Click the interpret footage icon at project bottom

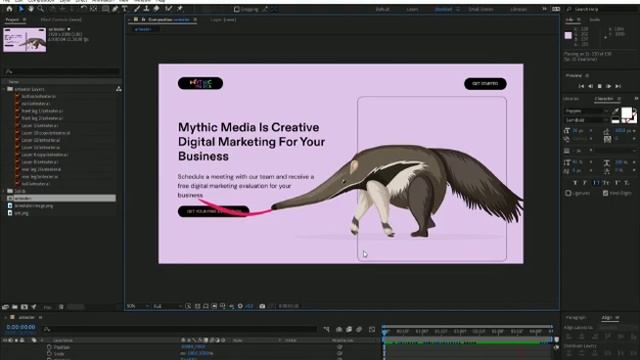5,307
